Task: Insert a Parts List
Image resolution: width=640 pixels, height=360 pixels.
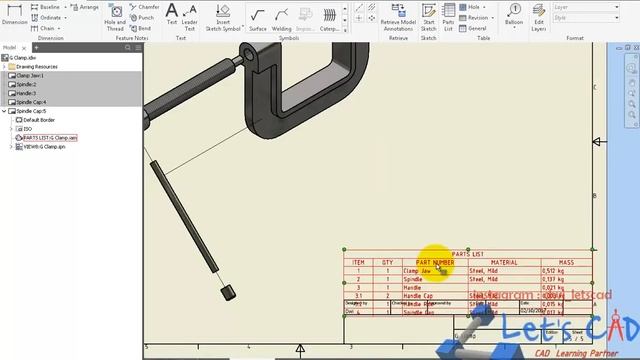Action: pos(448,18)
